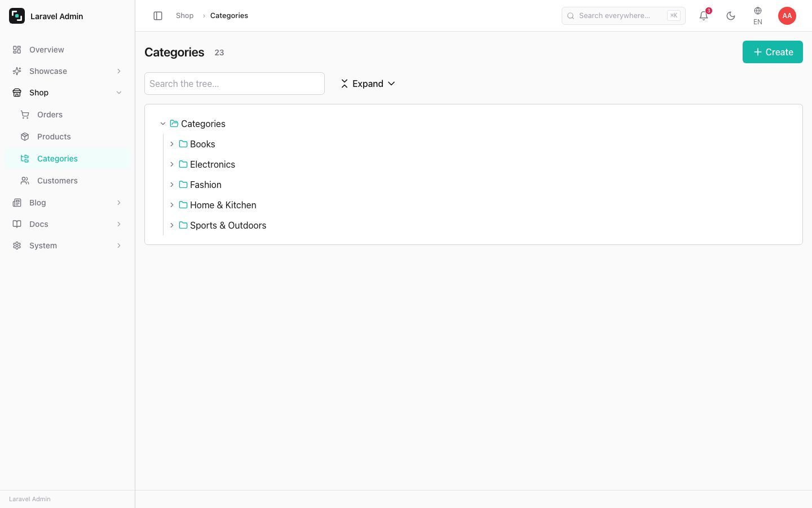Open the Overview menu item

point(68,50)
